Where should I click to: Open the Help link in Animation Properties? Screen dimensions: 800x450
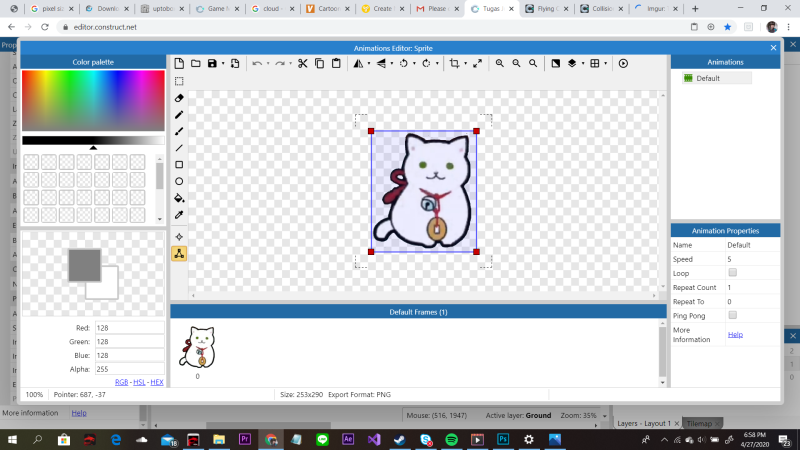point(735,335)
